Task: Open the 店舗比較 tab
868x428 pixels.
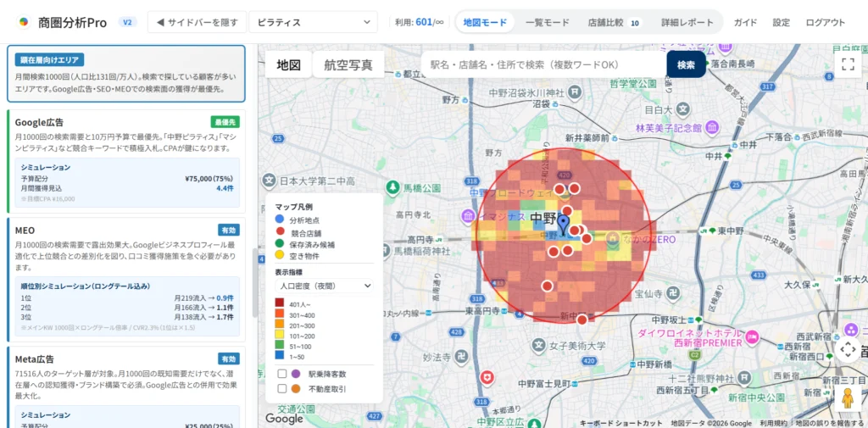Action: coord(614,23)
